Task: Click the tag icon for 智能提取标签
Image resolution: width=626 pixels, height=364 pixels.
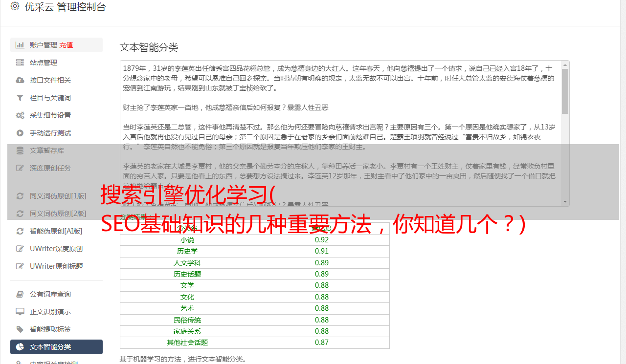Action: 20,329
